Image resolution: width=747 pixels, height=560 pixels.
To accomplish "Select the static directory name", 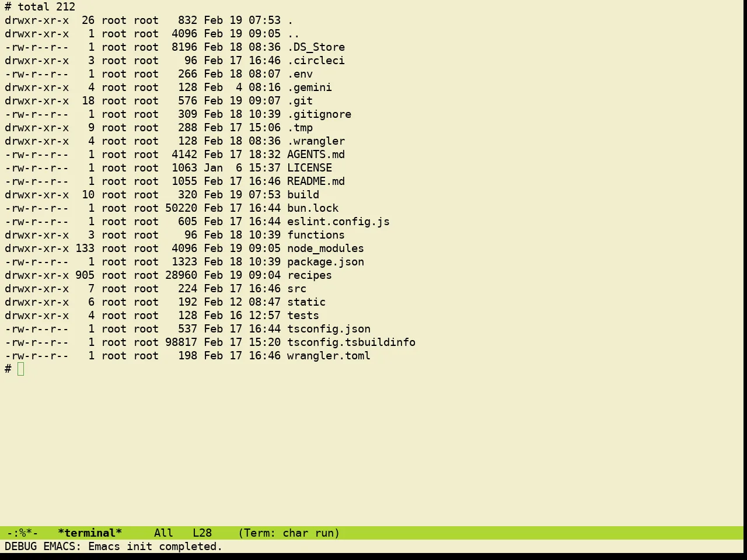I will [306, 302].
